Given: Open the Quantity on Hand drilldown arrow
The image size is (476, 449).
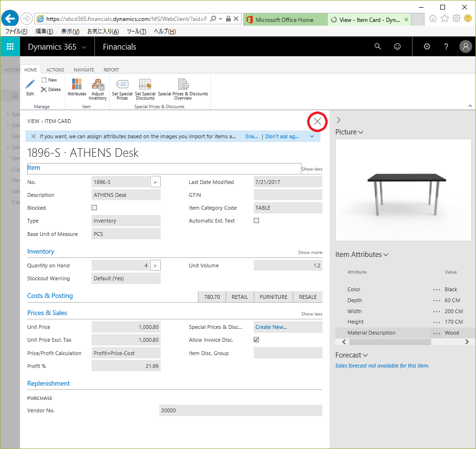Looking at the screenshot, I should (155, 265).
